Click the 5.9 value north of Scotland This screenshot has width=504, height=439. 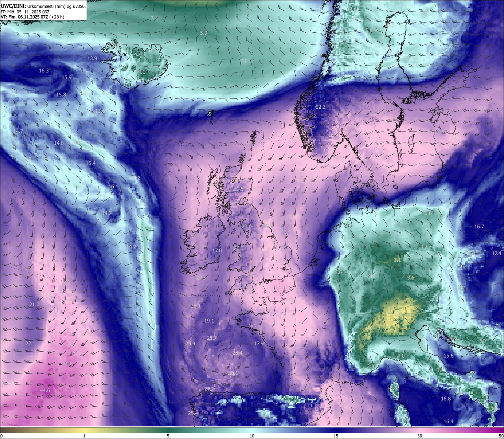204,33
